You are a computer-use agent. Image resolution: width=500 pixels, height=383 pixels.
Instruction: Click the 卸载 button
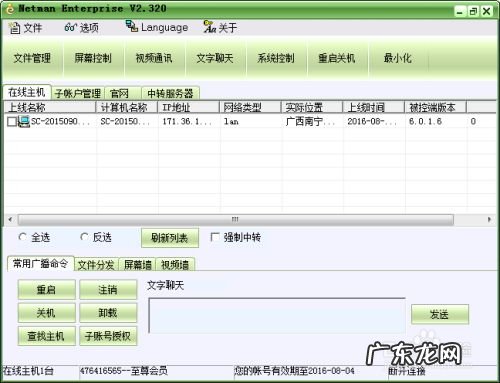point(108,313)
